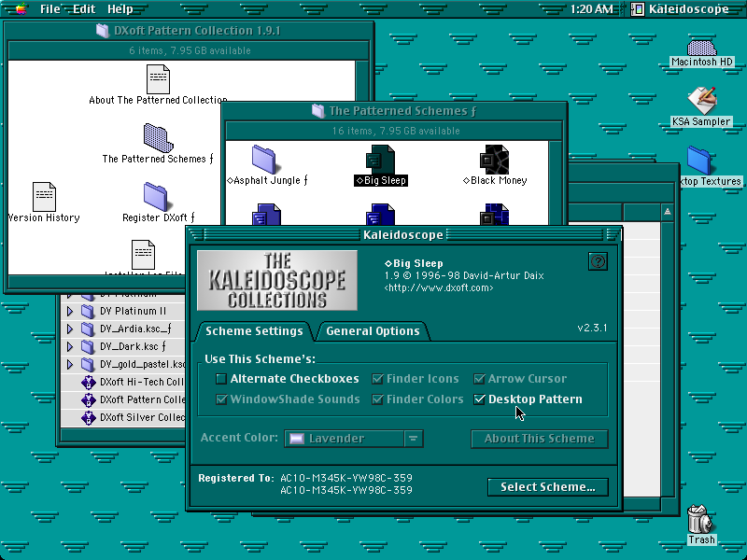Click the Kaleidoscope window close box
This screenshot has width=747, height=560.
point(196,234)
